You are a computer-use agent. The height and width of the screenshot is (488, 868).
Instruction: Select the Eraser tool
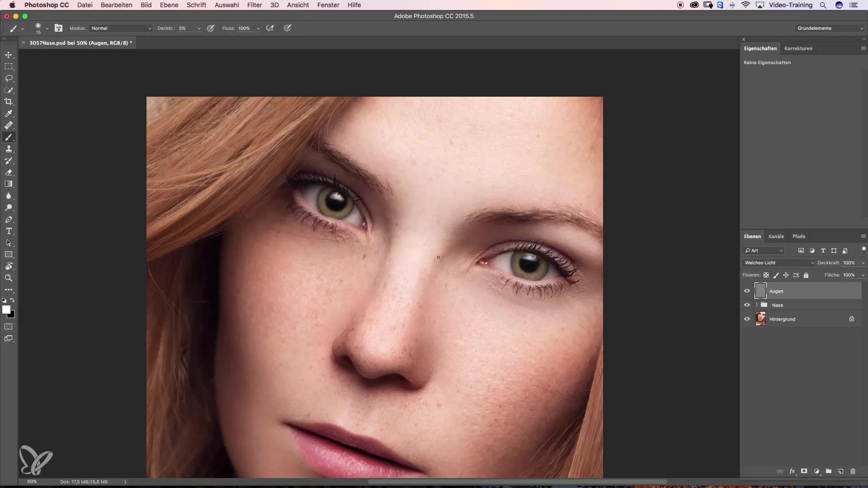9,173
